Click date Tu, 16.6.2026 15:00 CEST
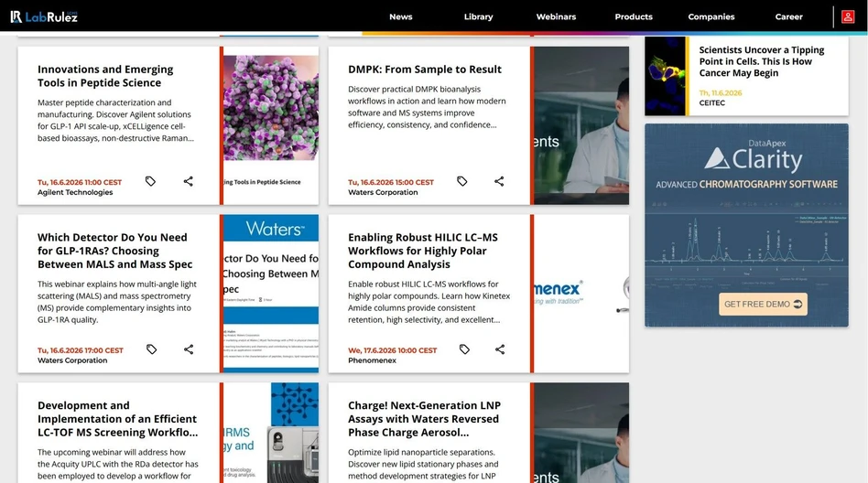 pyautogui.click(x=391, y=182)
